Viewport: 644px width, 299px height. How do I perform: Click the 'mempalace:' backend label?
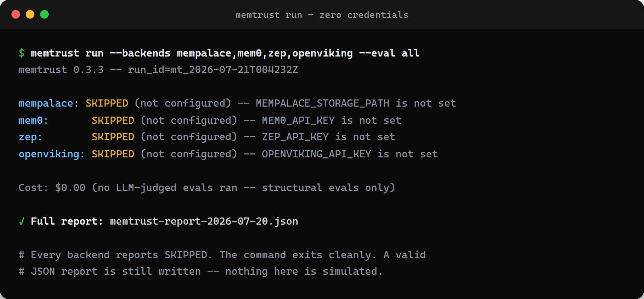click(x=49, y=103)
